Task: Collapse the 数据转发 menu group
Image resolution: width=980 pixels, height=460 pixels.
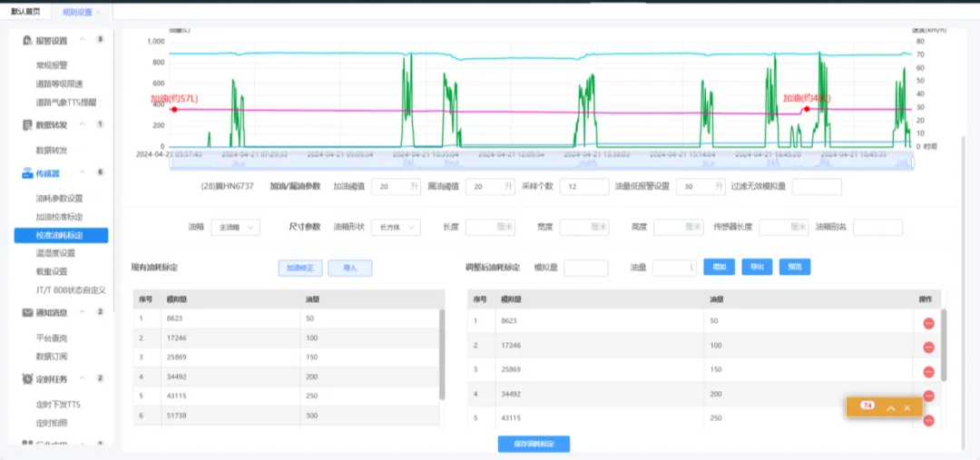Action: click(x=82, y=125)
